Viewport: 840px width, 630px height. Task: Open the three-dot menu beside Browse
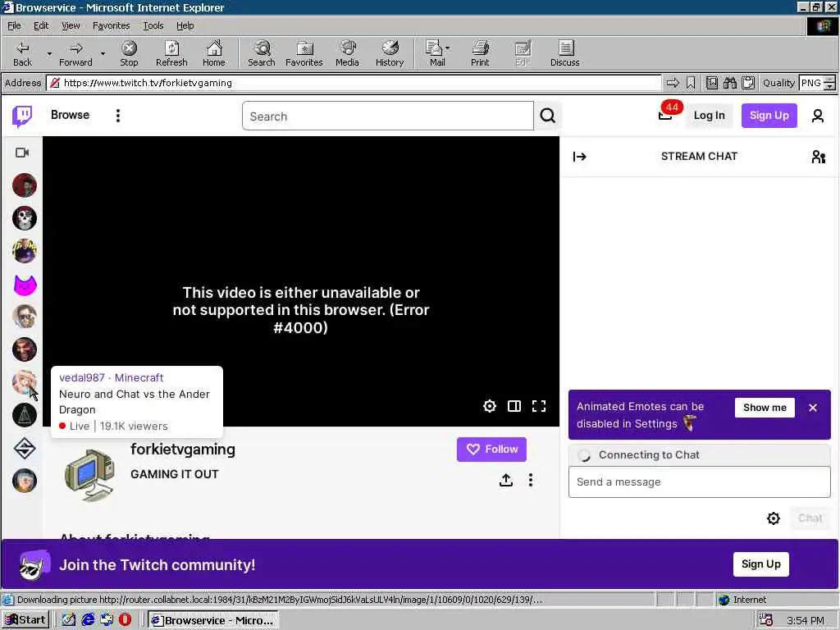coord(118,116)
